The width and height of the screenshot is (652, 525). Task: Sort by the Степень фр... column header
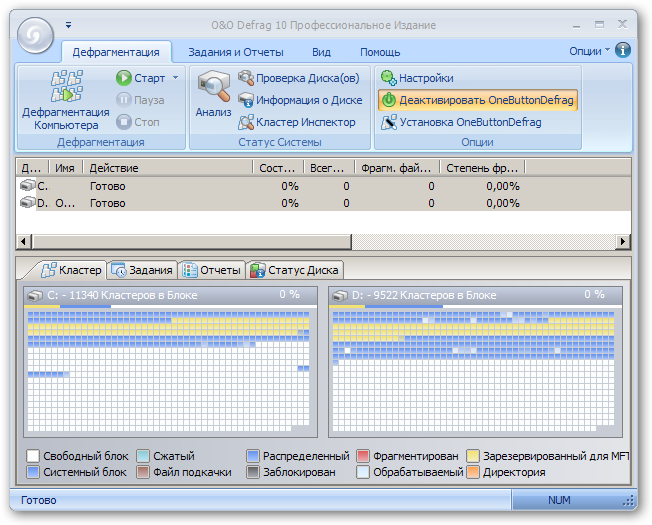[482, 168]
